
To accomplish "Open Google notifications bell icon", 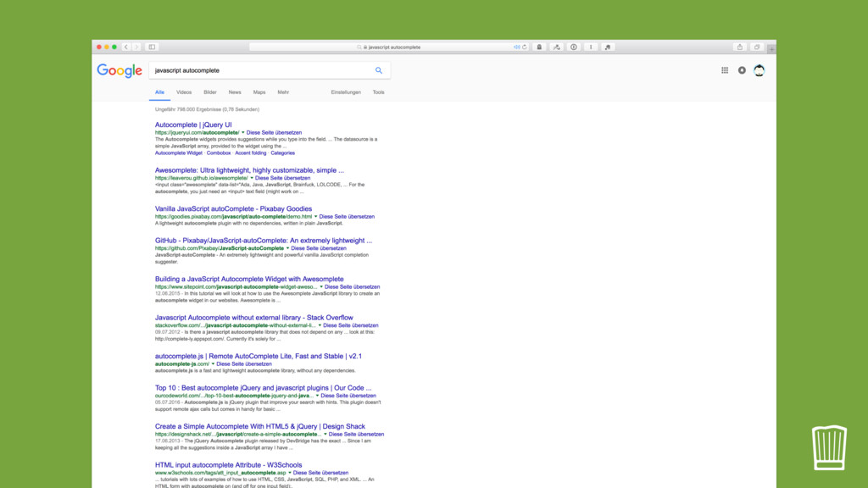I will (x=742, y=70).
